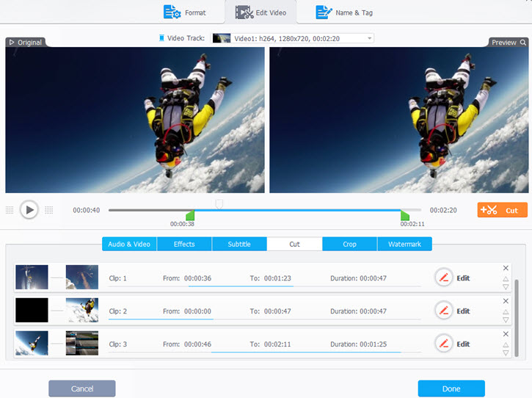Screen dimensions: 532x398
Task: Open the Subtitle tab
Action: click(x=239, y=245)
